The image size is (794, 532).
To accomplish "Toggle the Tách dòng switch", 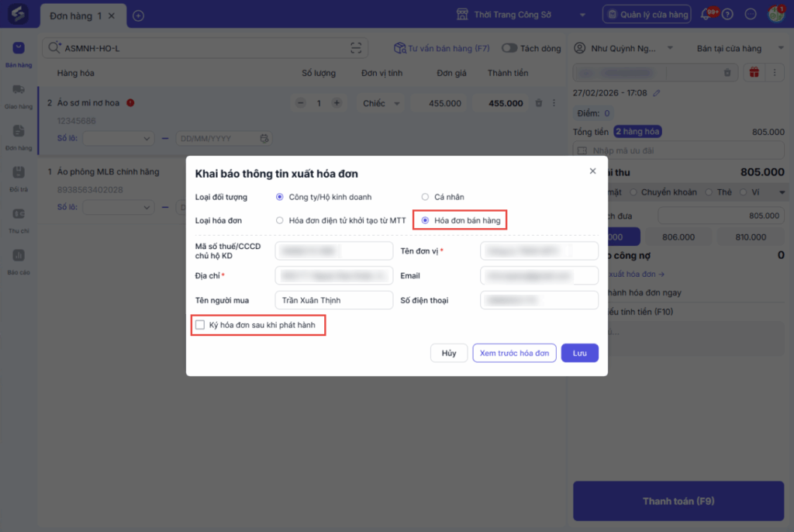I will tap(509, 48).
